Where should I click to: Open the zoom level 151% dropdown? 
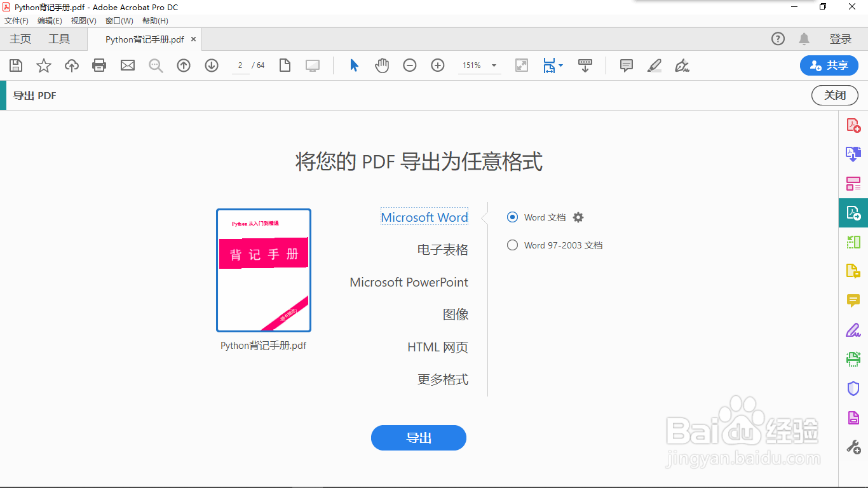click(x=480, y=65)
